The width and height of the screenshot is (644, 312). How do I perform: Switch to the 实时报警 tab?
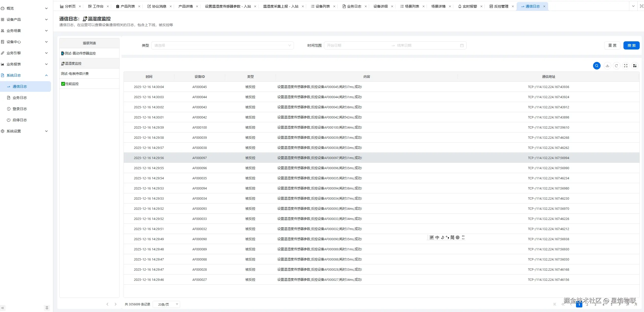(x=469, y=6)
